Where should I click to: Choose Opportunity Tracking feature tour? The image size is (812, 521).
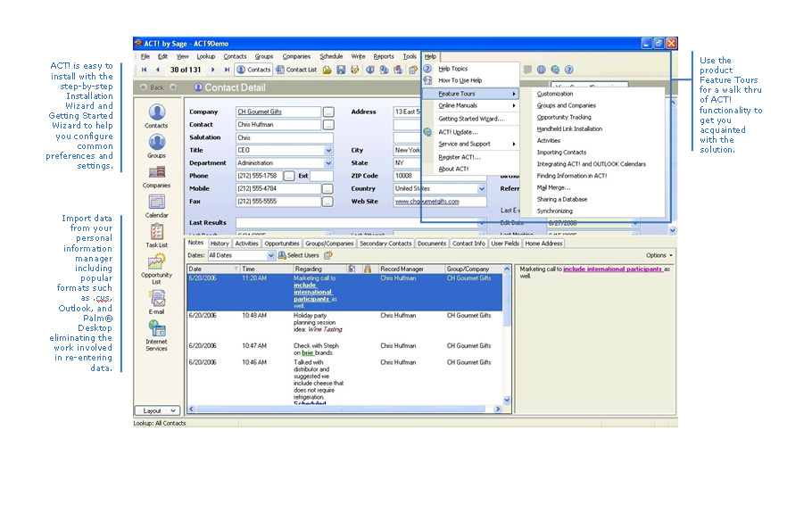564,117
